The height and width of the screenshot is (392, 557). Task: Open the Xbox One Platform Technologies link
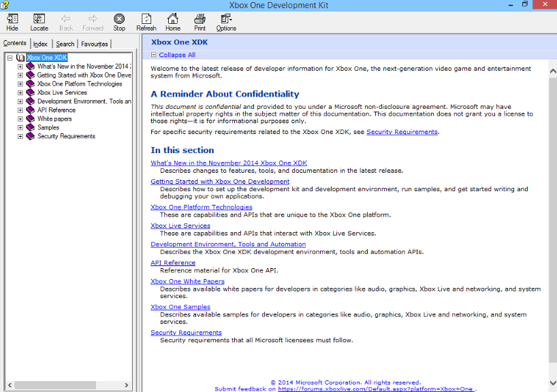[201, 207]
